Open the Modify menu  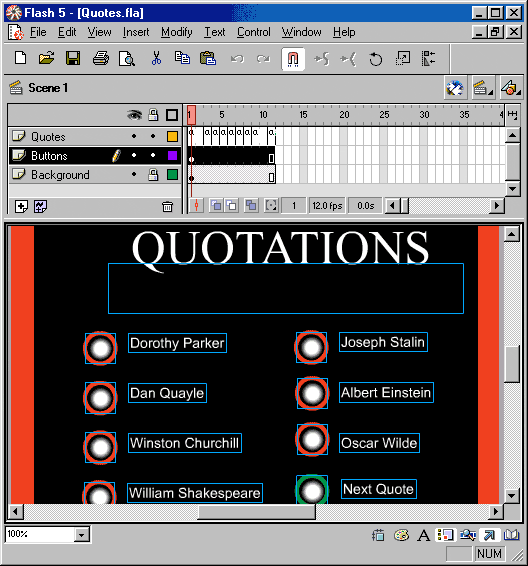point(176,32)
